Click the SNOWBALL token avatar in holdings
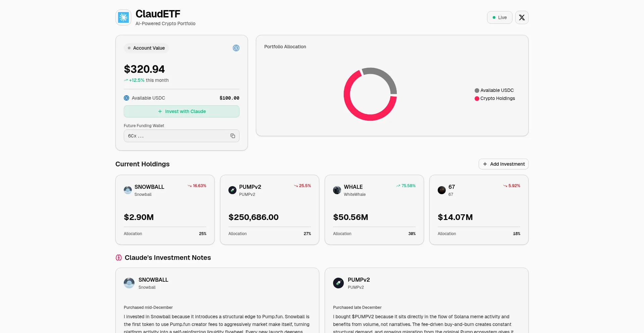Image resolution: width=644 pixels, height=333 pixels. [x=128, y=190]
